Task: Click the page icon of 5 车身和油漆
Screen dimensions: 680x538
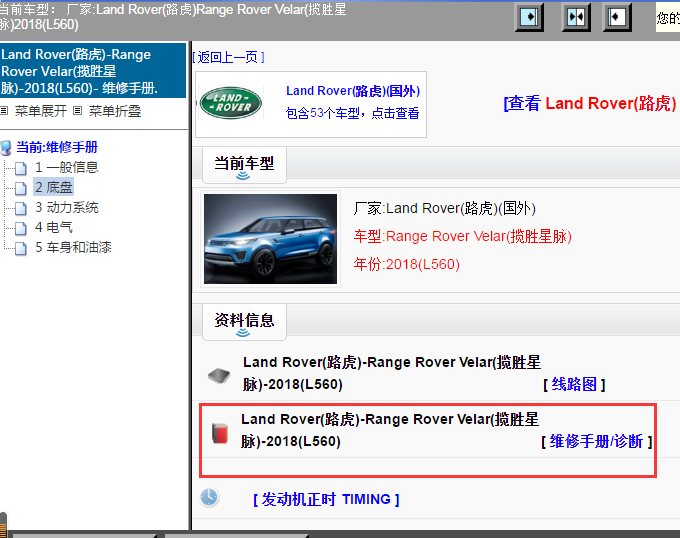Action: click(20, 248)
